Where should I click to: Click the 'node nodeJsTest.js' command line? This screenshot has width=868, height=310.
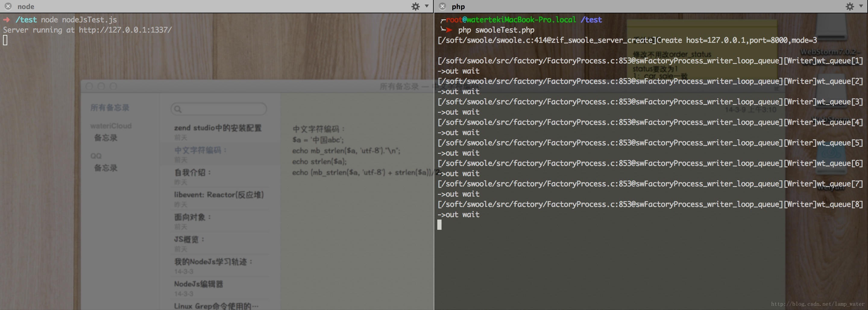click(x=79, y=20)
